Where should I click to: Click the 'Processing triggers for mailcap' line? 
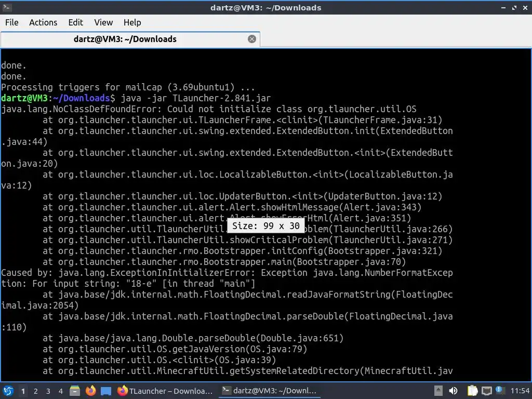(128, 87)
